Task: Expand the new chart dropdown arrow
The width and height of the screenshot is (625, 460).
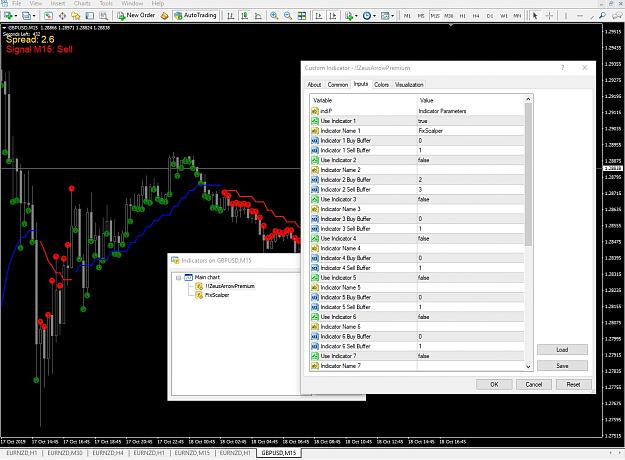Action: tap(16, 16)
